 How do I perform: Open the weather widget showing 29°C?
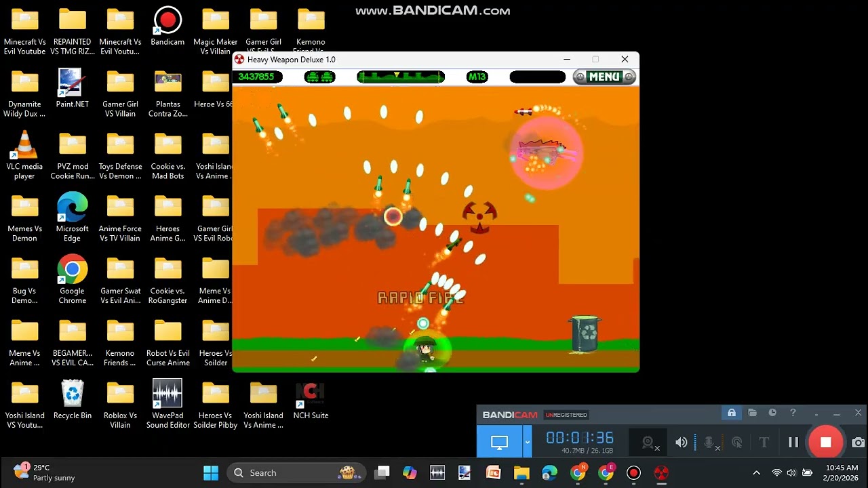(43, 472)
